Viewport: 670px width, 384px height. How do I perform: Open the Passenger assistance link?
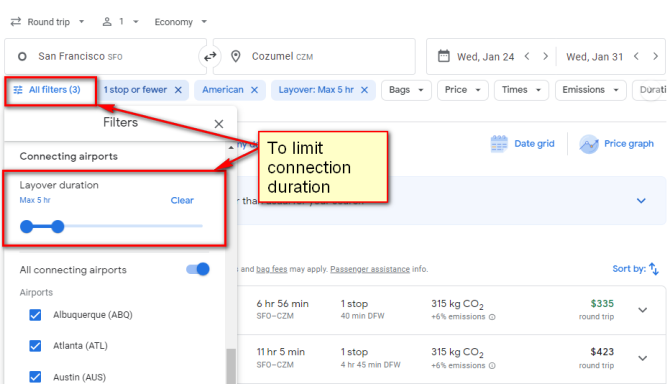pyautogui.click(x=370, y=269)
